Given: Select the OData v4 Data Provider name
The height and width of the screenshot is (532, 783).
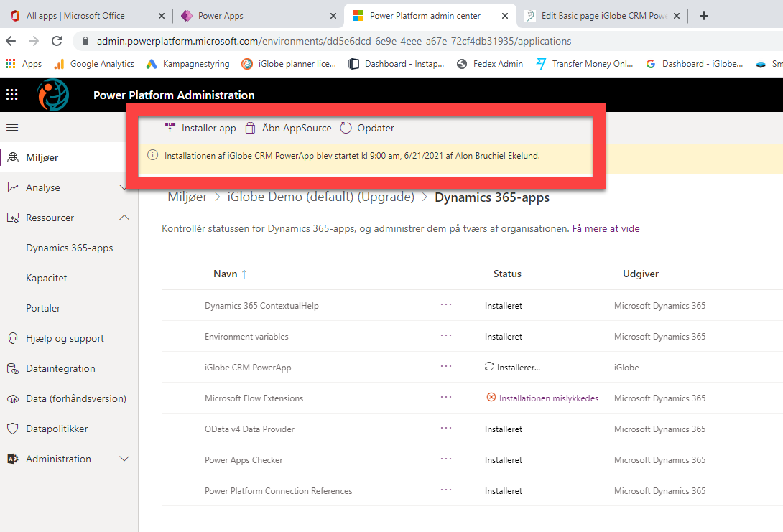Looking at the screenshot, I should (250, 429).
